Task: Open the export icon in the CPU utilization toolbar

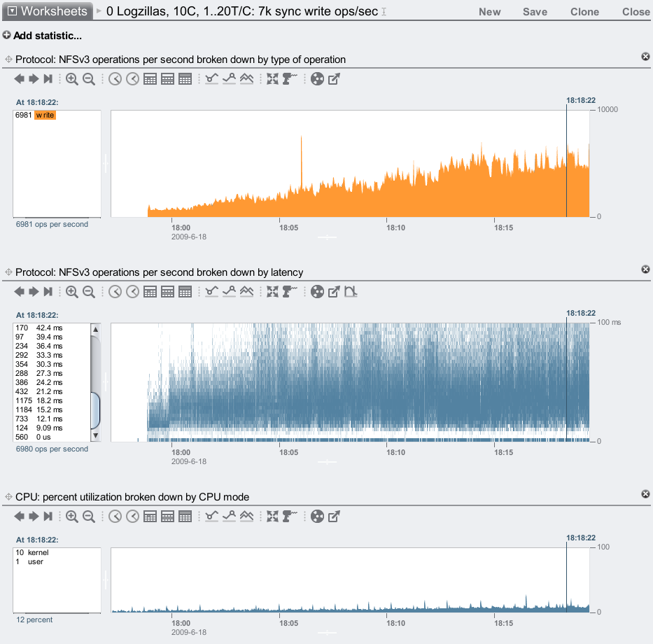Action: (x=335, y=517)
